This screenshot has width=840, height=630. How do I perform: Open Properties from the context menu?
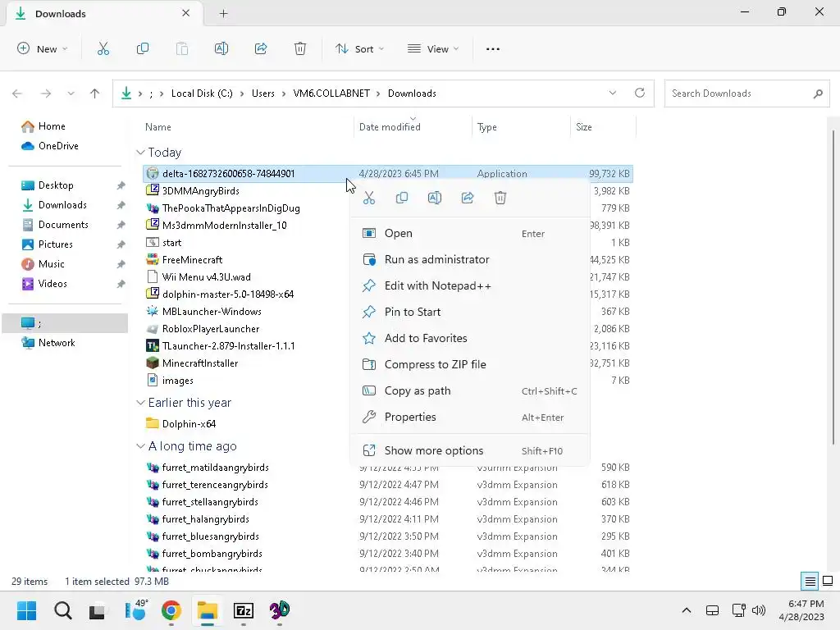[x=470, y=417]
